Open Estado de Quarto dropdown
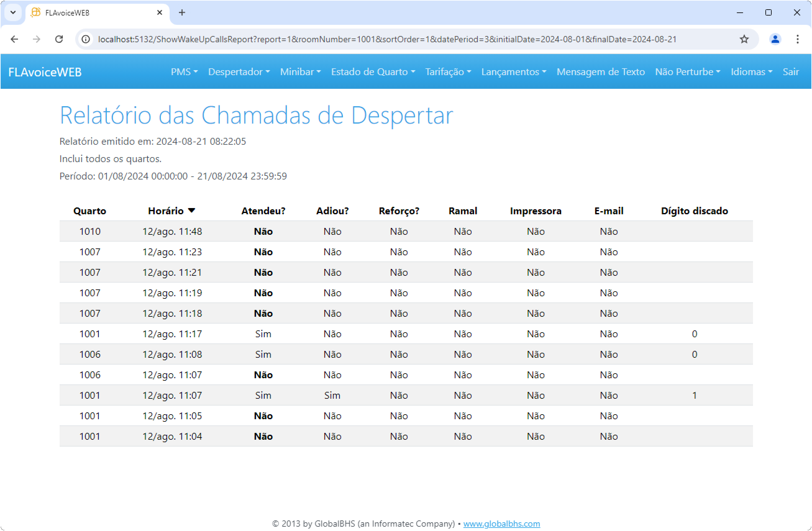 372,72
